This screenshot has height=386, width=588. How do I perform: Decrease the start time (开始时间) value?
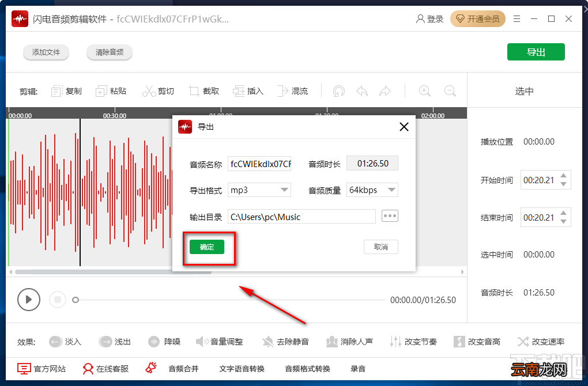pos(563,184)
